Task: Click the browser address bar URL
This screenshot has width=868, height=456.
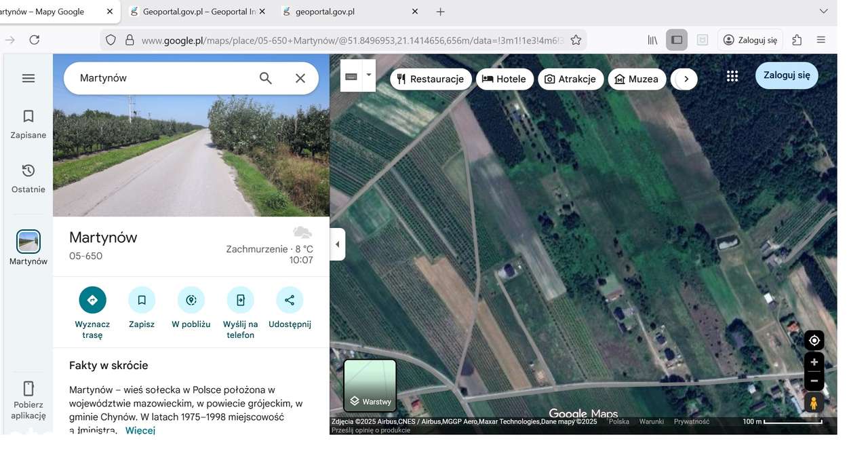Action: pyautogui.click(x=353, y=40)
